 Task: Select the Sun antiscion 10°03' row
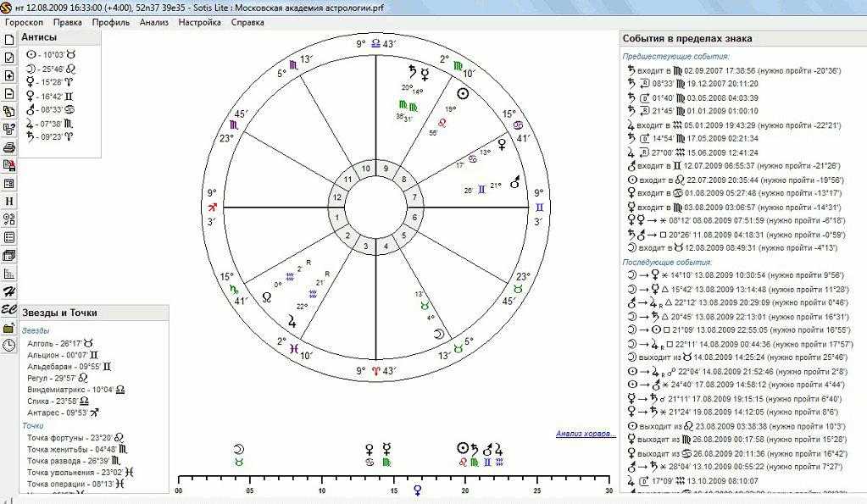(51, 55)
